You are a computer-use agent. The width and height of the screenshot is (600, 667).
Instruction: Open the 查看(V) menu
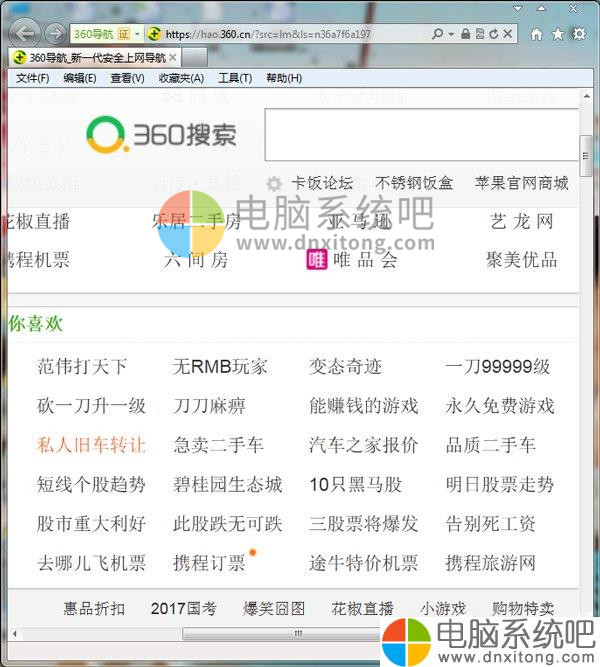pyautogui.click(x=127, y=78)
